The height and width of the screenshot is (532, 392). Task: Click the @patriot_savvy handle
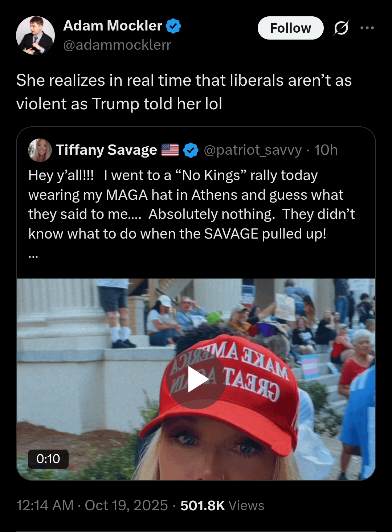coord(253,150)
